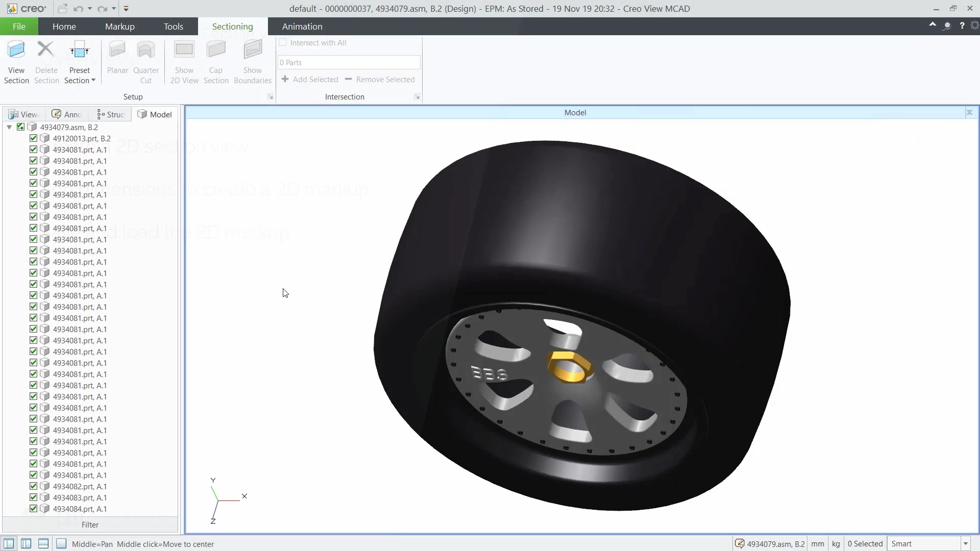Click the Help question mark icon
Viewport: 980px width, 551px height.
tap(962, 26)
